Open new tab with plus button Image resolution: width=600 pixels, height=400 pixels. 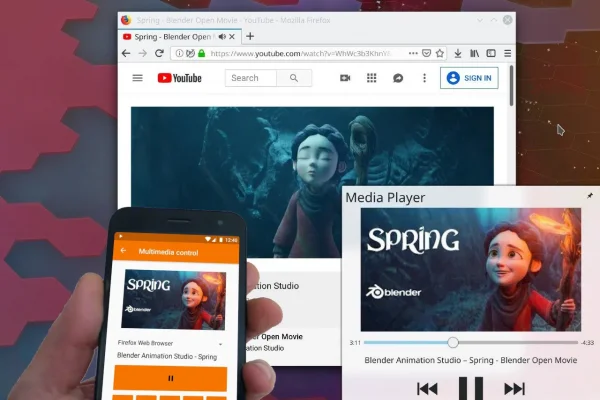coord(250,36)
